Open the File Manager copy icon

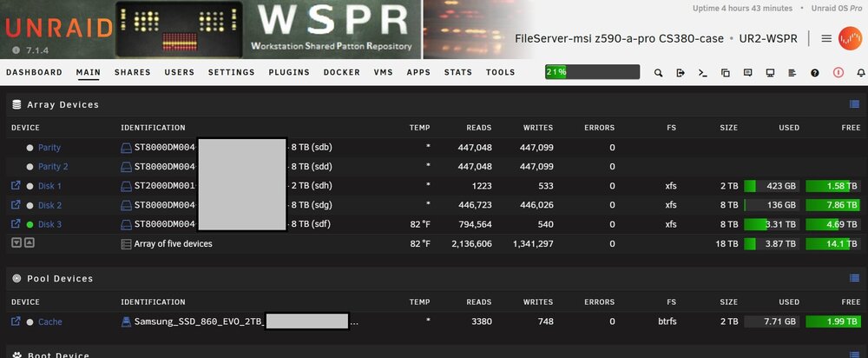pyautogui.click(x=725, y=73)
